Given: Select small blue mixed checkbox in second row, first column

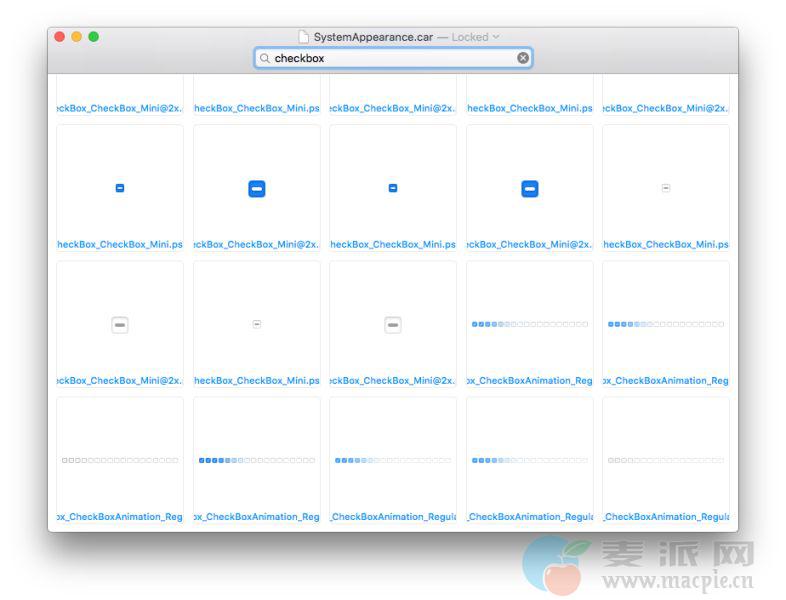Looking at the screenshot, I should [120, 188].
